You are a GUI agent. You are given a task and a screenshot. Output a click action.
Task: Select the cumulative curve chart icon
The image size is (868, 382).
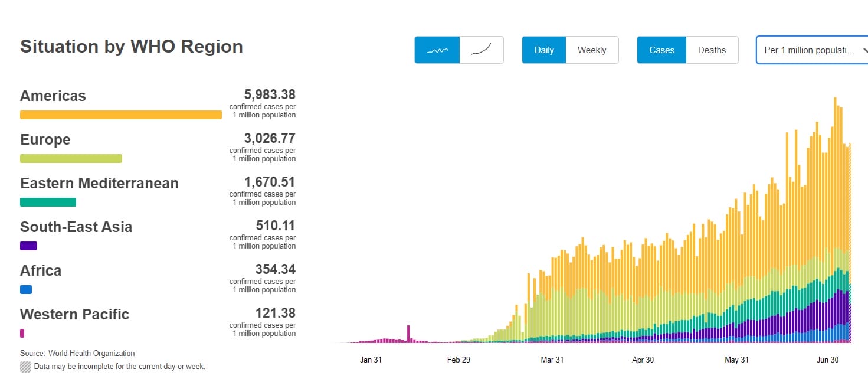(482, 50)
